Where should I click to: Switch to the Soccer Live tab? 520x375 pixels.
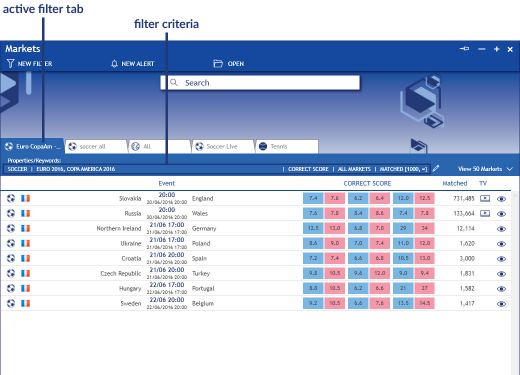point(222,146)
